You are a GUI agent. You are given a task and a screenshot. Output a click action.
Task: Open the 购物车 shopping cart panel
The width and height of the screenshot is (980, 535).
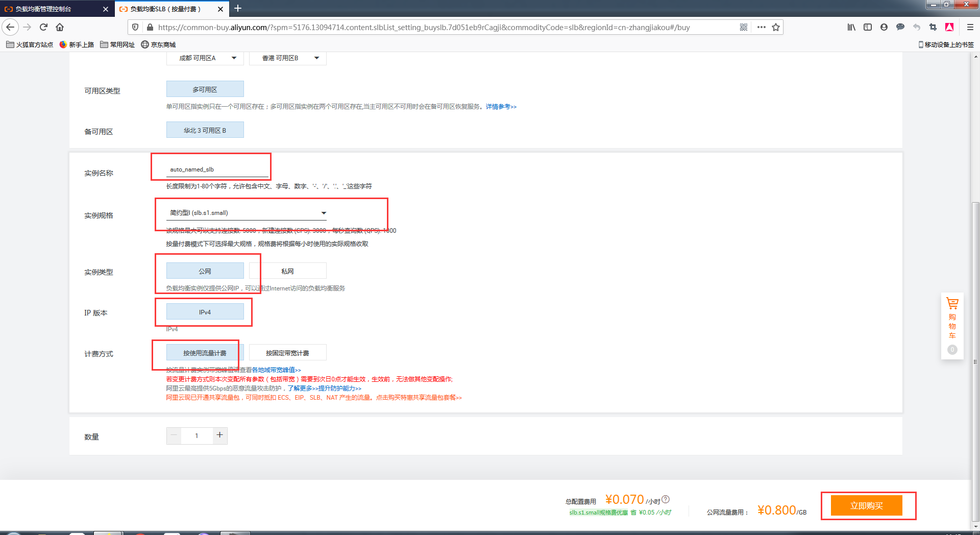point(951,326)
